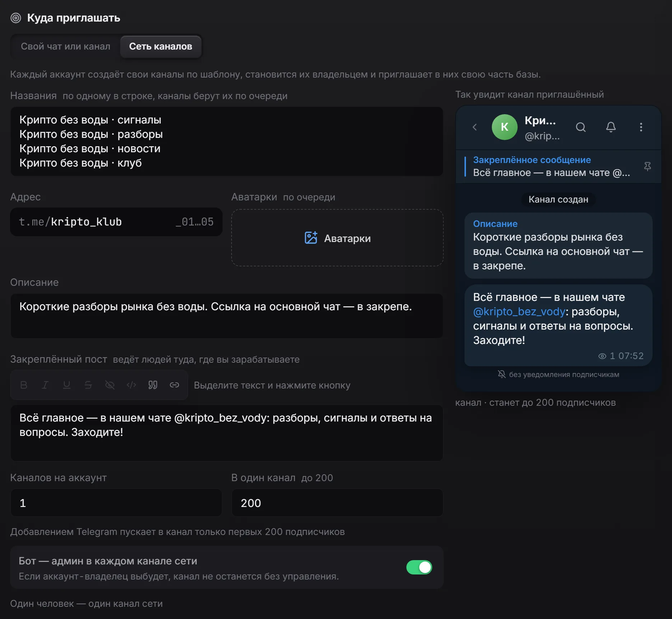Click the green 'К' channel avatar
The width and height of the screenshot is (672, 619).
(504, 127)
